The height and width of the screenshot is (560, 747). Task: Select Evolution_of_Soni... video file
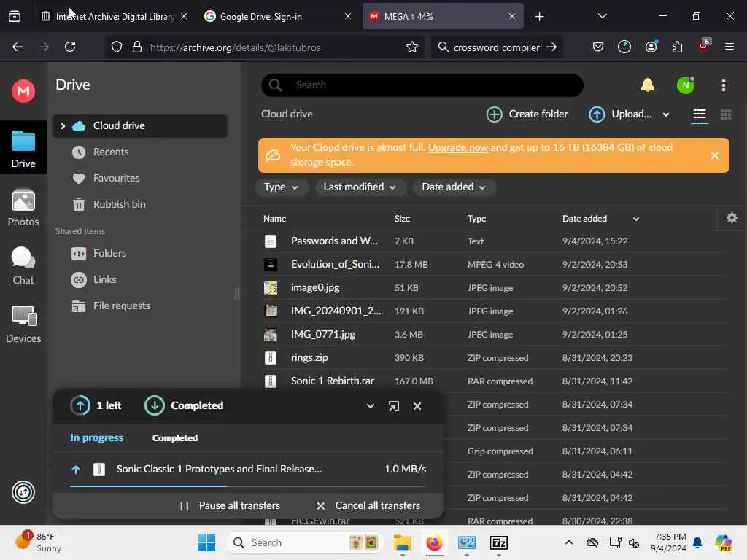point(486,264)
